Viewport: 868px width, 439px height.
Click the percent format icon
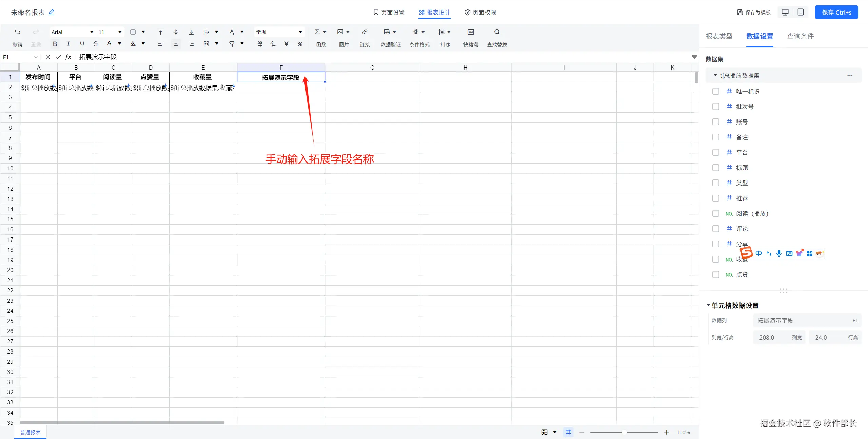tap(300, 44)
